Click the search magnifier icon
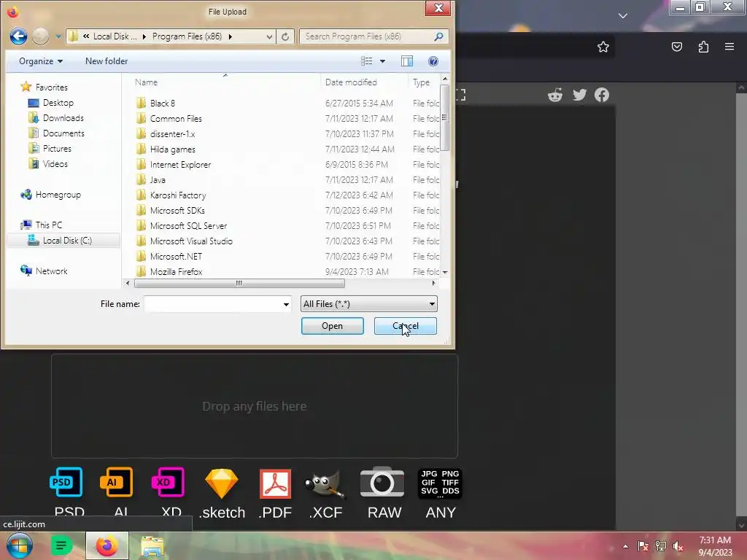Screen dimensions: 747x560 point(438,36)
